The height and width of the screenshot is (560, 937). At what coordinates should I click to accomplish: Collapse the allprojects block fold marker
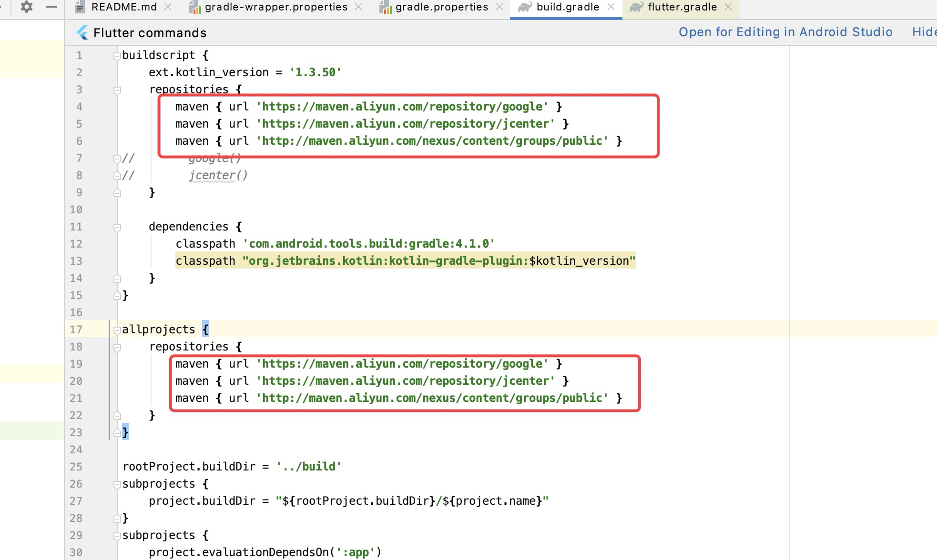coord(117,330)
